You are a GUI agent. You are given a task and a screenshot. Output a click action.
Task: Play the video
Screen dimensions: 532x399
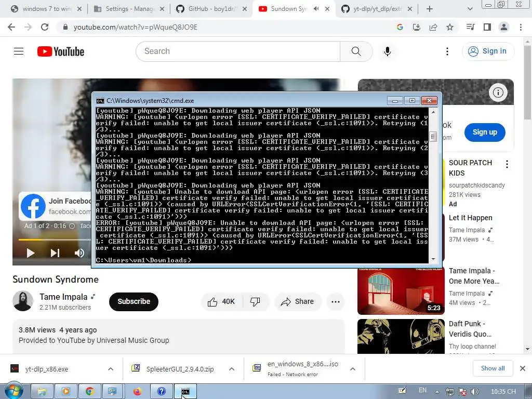click(x=31, y=253)
